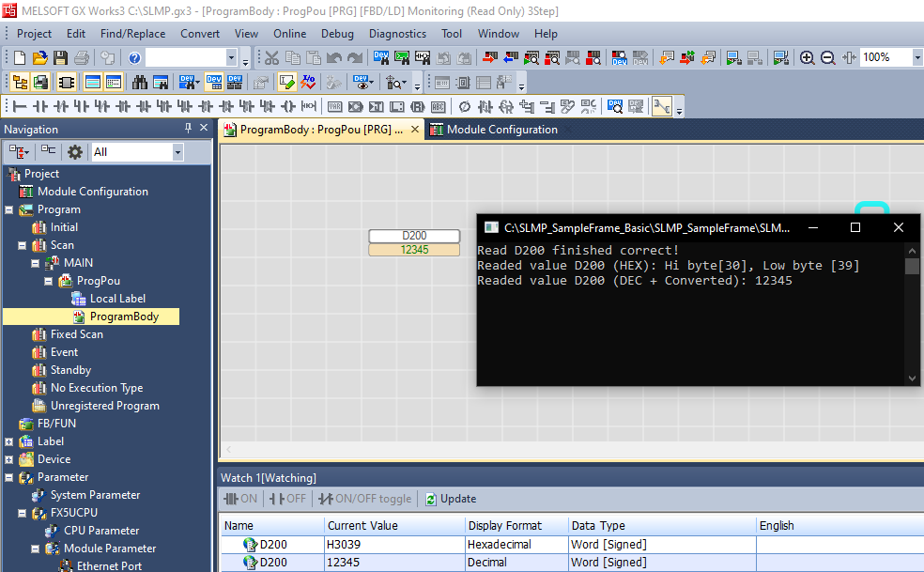Collapse the MAIN tree node
This screenshot has width=924, height=572.
pos(35,263)
